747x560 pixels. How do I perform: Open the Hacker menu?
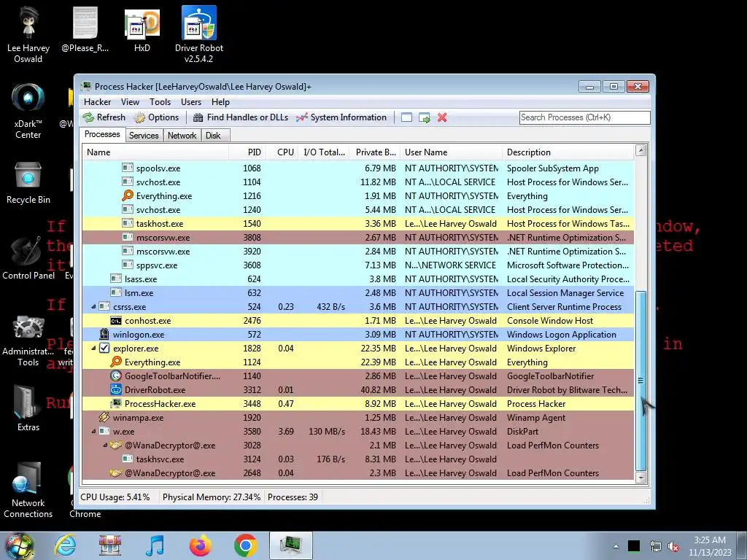tap(97, 102)
